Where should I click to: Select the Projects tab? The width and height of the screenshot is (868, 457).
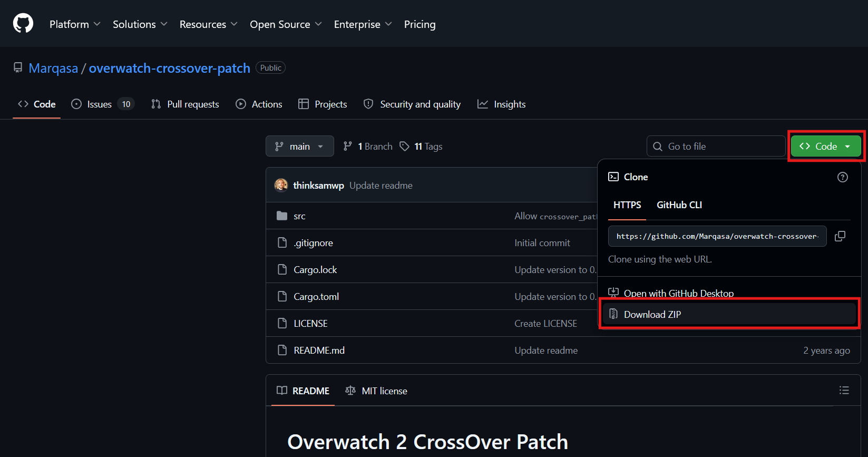point(323,104)
